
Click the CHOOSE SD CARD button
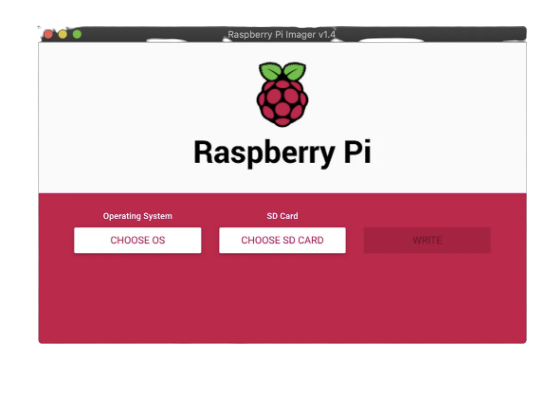(282, 240)
